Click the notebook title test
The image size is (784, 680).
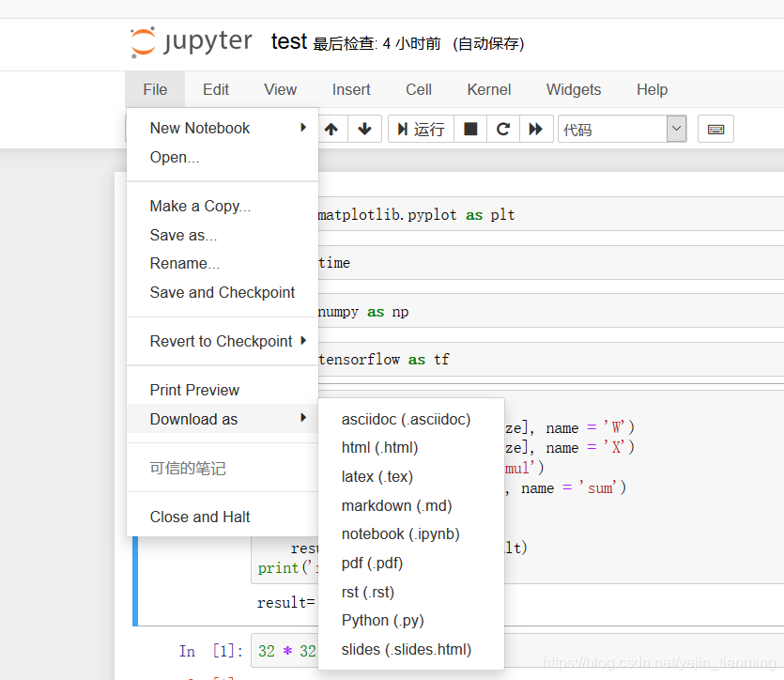(289, 41)
